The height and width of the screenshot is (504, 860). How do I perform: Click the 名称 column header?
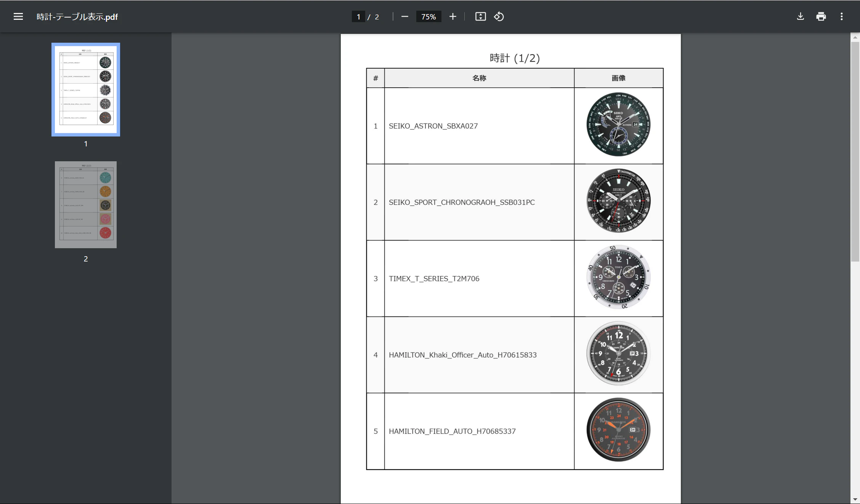pos(479,78)
